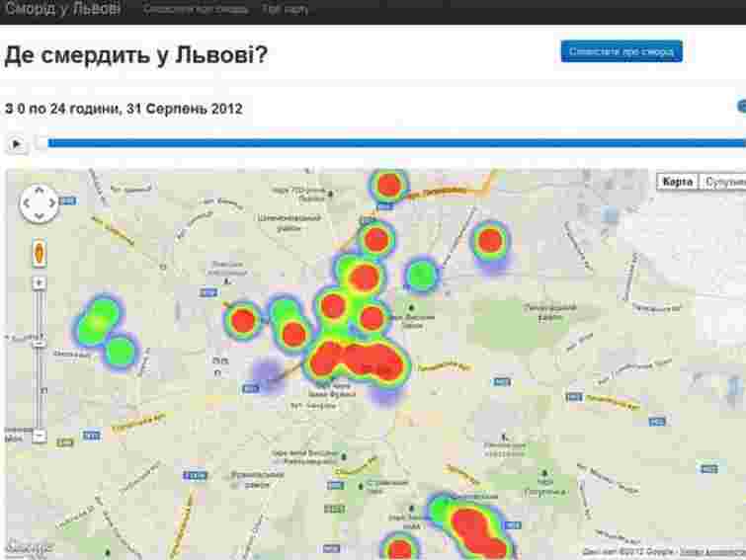The image size is (746, 560).
Task: Pan the map right with the arrow
Action: coord(51,203)
